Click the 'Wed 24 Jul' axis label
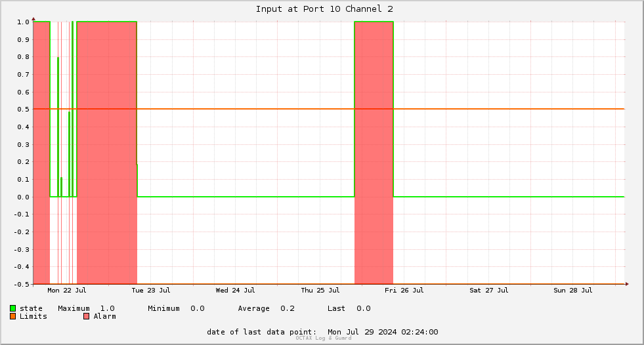The height and width of the screenshot is (345, 644). click(235, 290)
